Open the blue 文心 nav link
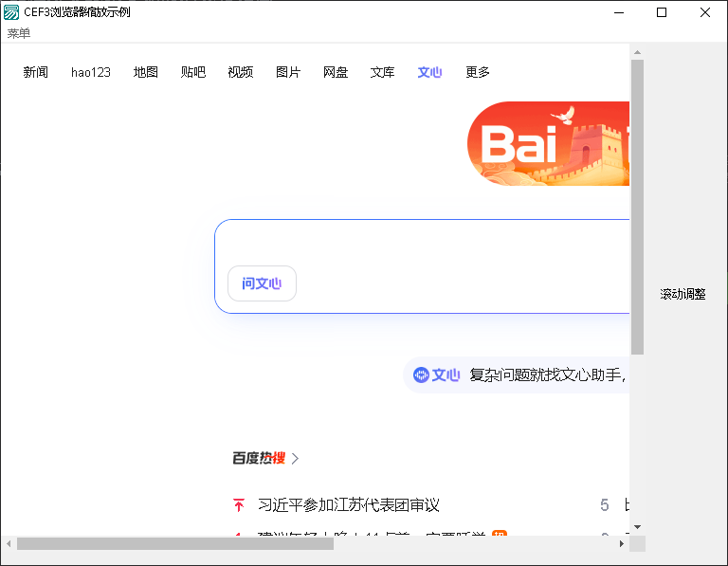The image size is (728, 566). click(429, 72)
